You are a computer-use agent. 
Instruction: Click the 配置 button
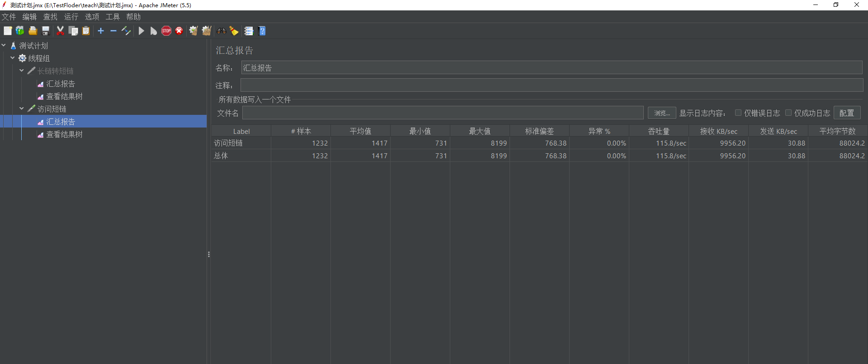tap(846, 113)
